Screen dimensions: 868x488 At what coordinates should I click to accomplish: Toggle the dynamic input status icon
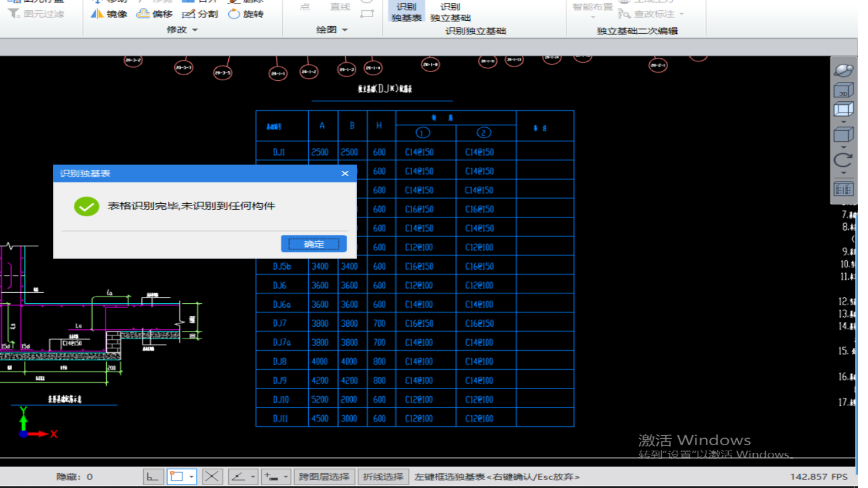click(x=272, y=477)
